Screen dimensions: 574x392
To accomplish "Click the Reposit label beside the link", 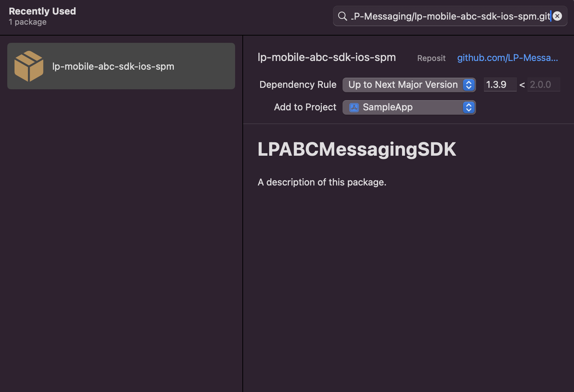I will 431,58.
